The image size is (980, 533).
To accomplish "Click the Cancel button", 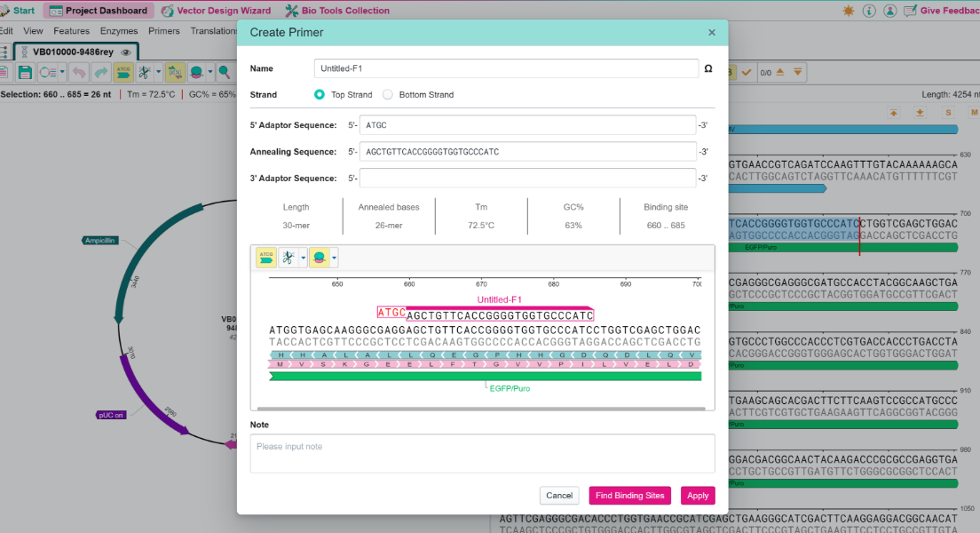I will (x=559, y=496).
